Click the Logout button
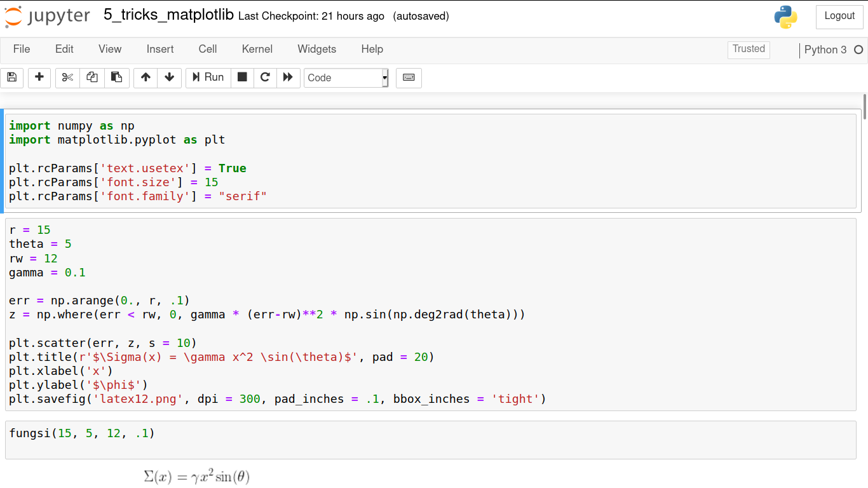This screenshot has width=868, height=488. pyautogui.click(x=839, y=17)
